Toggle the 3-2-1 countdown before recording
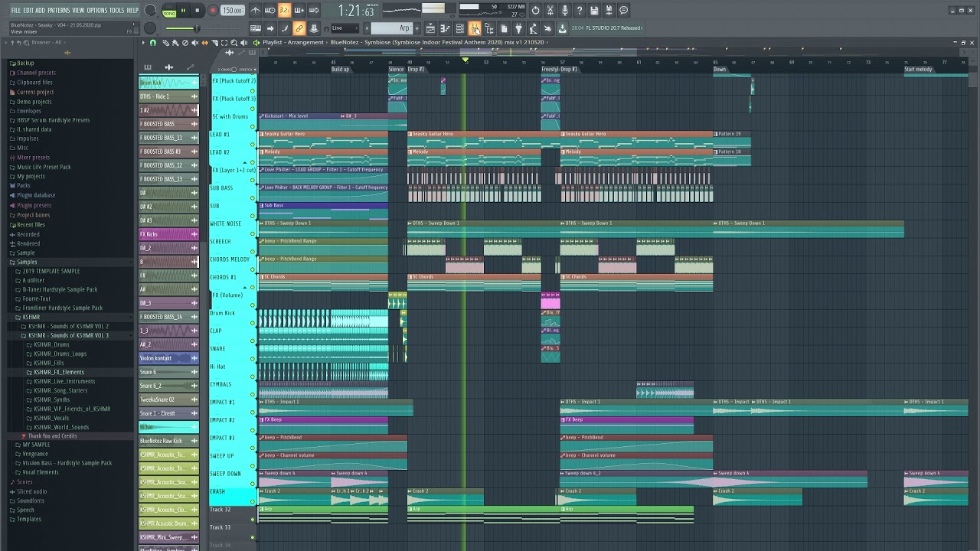This screenshot has height=551, width=980. pos(284,10)
